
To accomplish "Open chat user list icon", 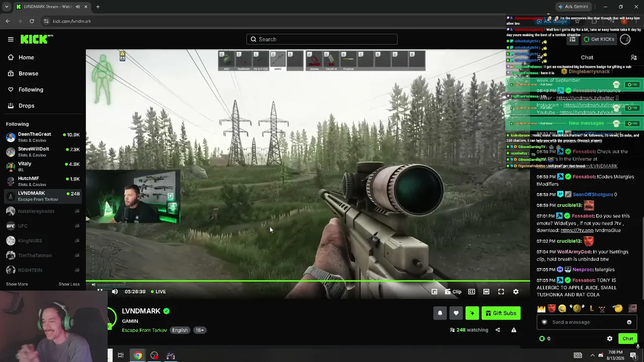I will 634,58.
